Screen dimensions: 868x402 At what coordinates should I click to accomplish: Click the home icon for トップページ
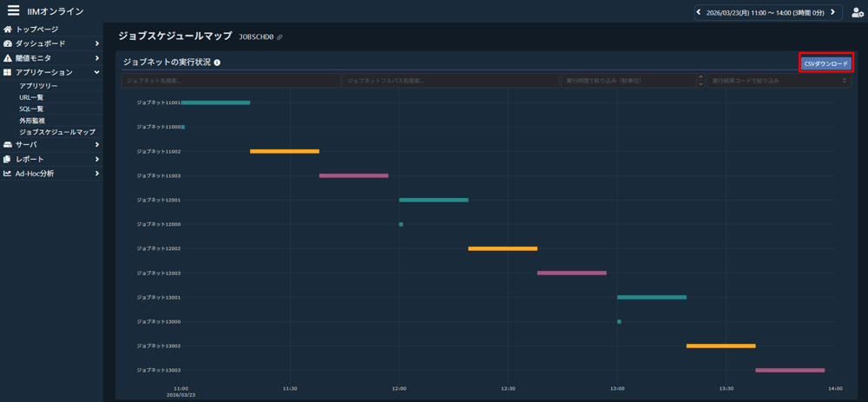[x=8, y=30]
